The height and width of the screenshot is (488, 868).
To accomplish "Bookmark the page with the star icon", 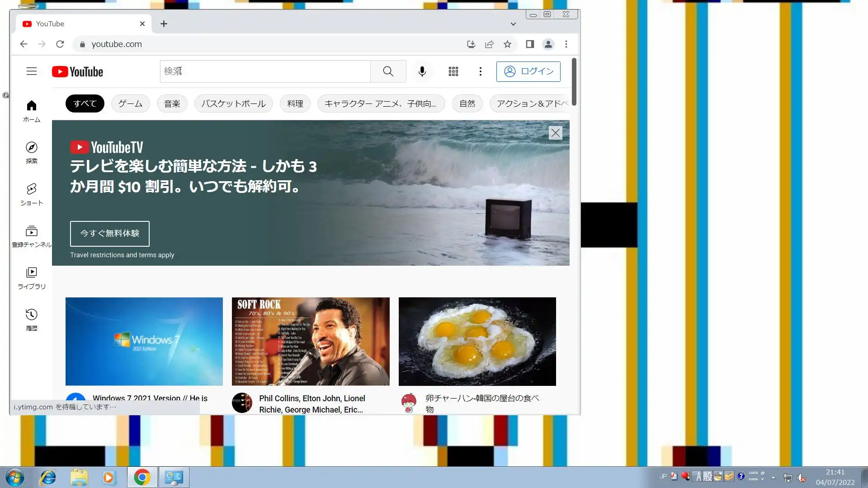I will [507, 44].
